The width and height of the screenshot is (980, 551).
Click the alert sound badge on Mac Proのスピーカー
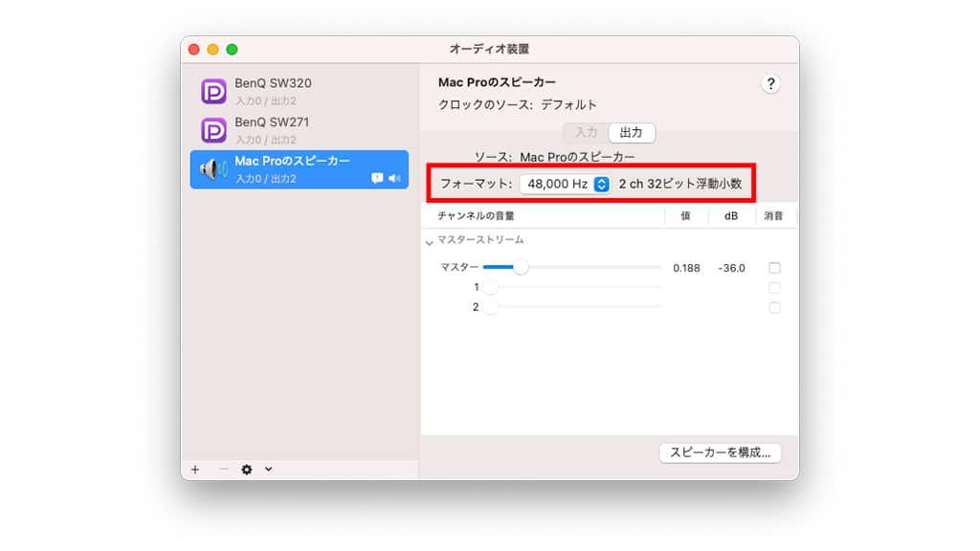tap(377, 178)
